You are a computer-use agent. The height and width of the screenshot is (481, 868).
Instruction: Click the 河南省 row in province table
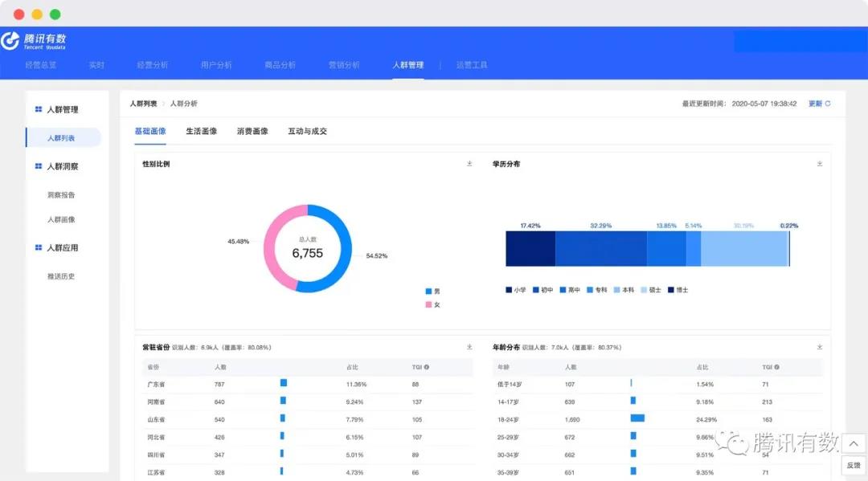coord(307,402)
